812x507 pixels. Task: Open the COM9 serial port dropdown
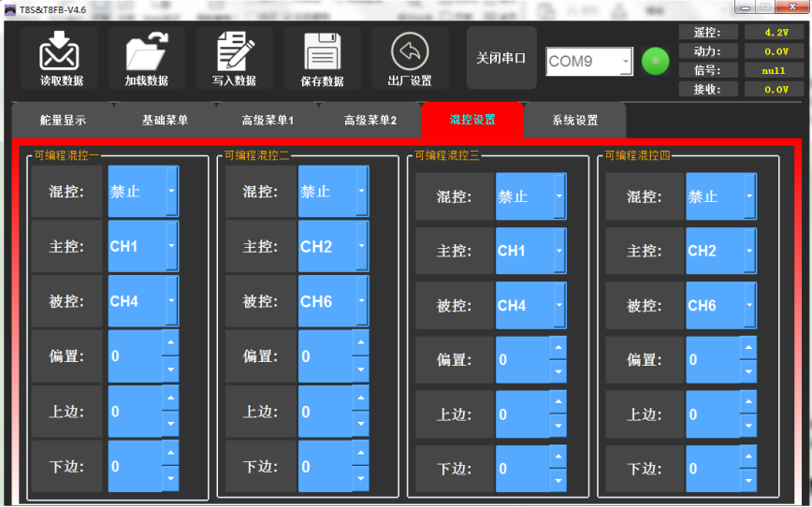point(625,62)
